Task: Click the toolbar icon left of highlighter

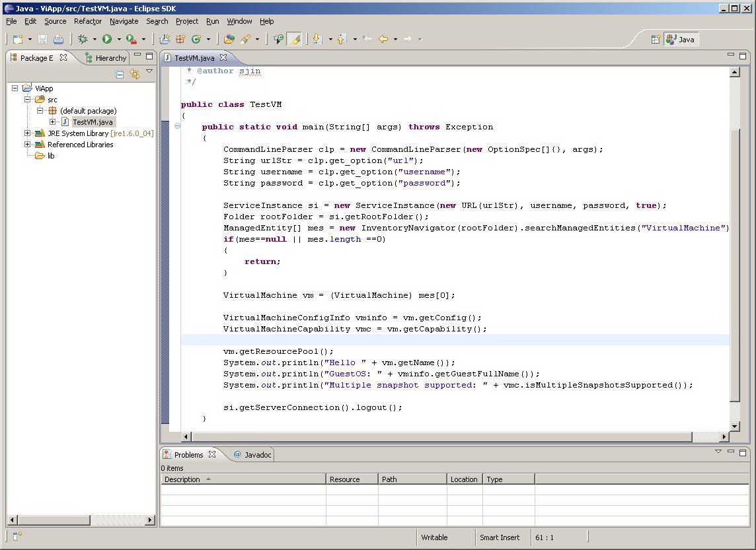Action: (x=278, y=39)
